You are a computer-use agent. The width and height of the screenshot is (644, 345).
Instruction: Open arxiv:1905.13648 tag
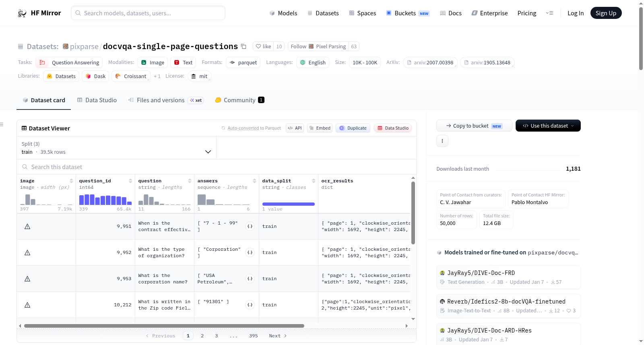(487, 62)
